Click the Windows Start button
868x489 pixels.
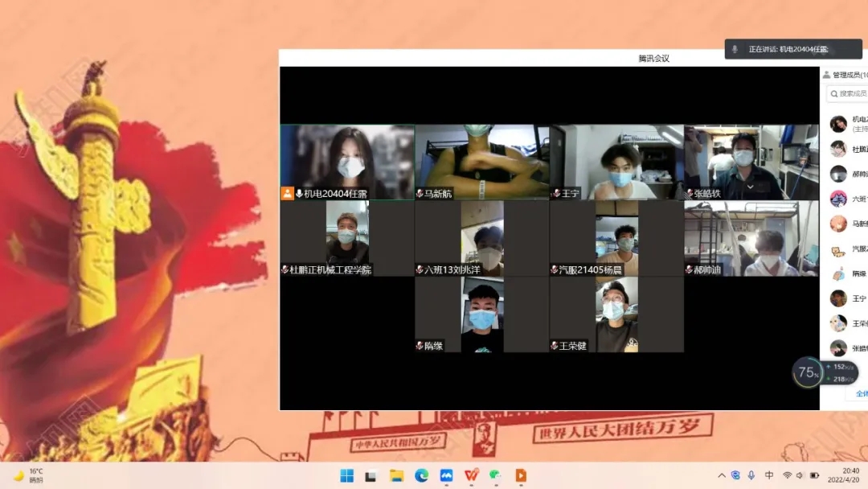(346, 475)
